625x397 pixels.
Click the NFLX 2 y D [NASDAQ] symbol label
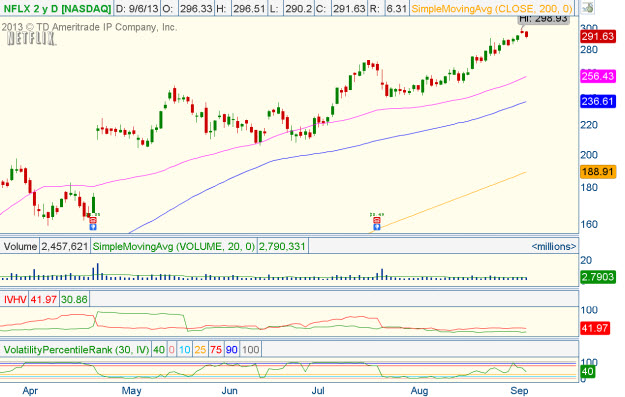pyautogui.click(x=57, y=8)
